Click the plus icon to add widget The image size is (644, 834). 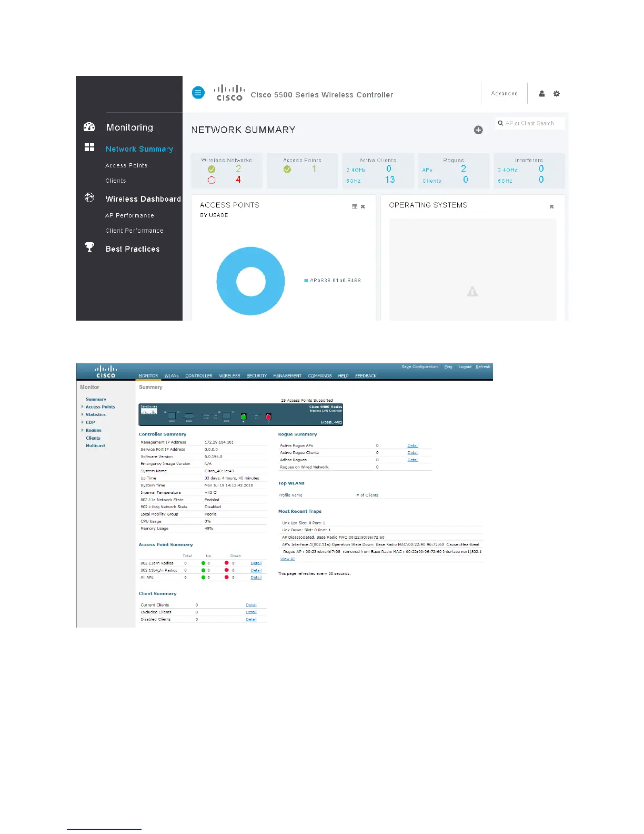pyautogui.click(x=478, y=130)
